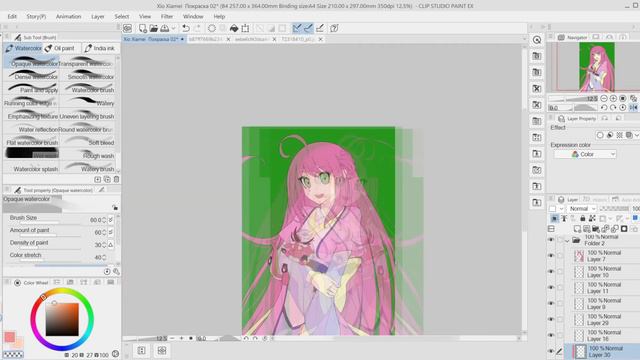Choose the Paint and apply brush
Viewport: 640px width, 360px height.
[32, 89]
